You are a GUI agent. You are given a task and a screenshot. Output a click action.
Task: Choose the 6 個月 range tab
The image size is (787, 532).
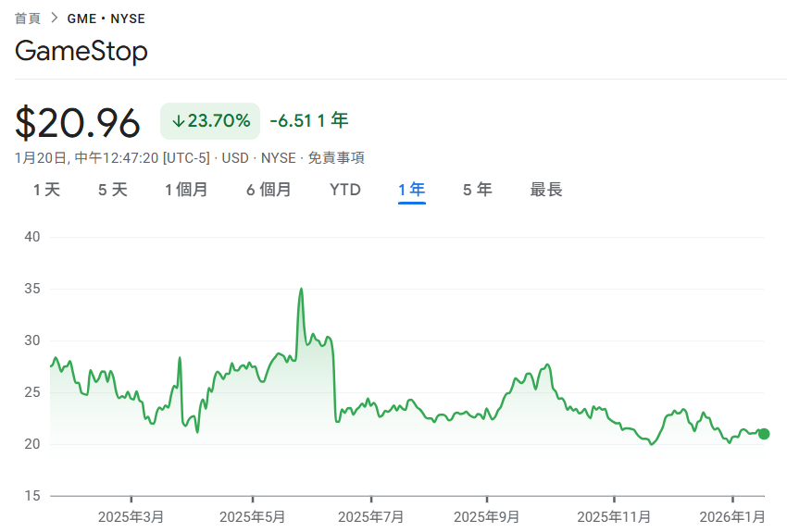pyautogui.click(x=269, y=190)
